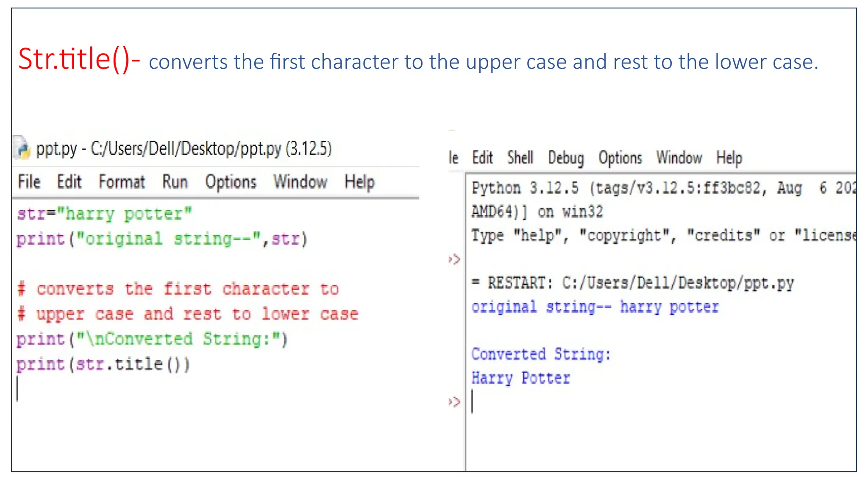
Task: Place cursor on the empty last editor line
Action: [x=18, y=388]
